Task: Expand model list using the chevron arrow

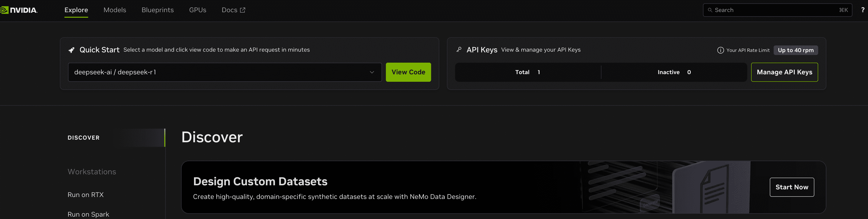Action: (372, 72)
